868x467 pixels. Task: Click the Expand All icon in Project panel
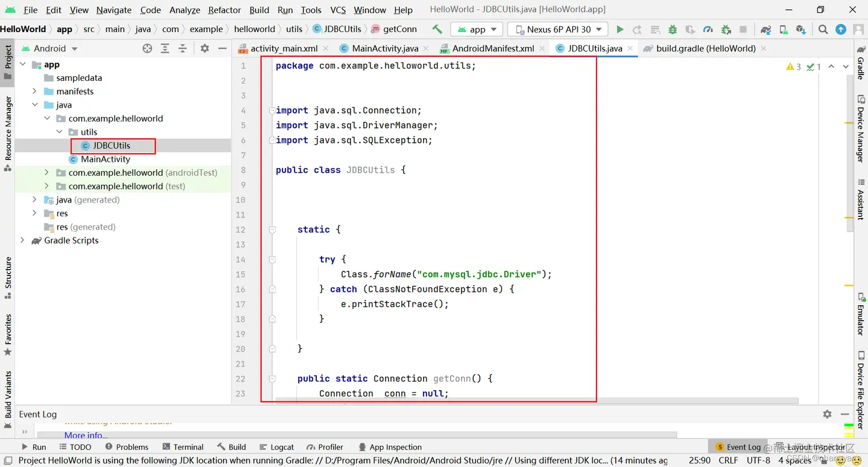click(x=165, y=49)
